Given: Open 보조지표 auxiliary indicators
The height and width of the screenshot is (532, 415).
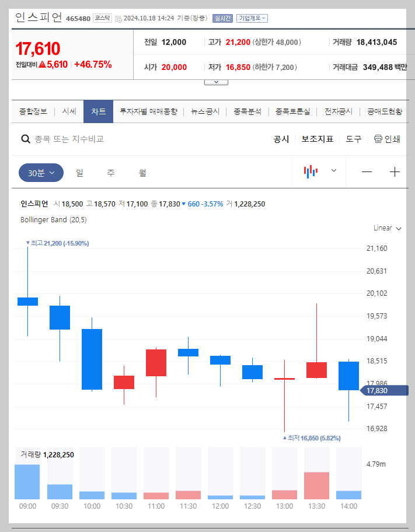Looking at the screenshot, I should (317, 139).
